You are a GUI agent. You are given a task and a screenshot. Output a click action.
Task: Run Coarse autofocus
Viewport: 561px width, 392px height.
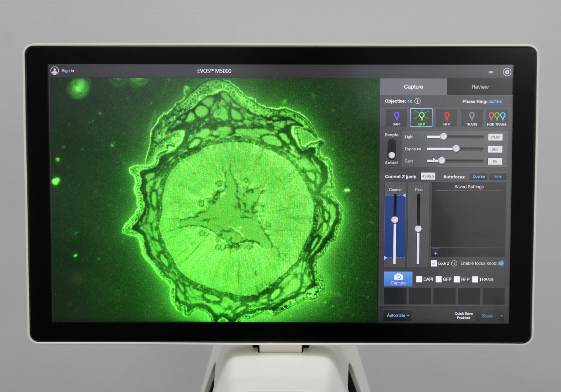478,177
